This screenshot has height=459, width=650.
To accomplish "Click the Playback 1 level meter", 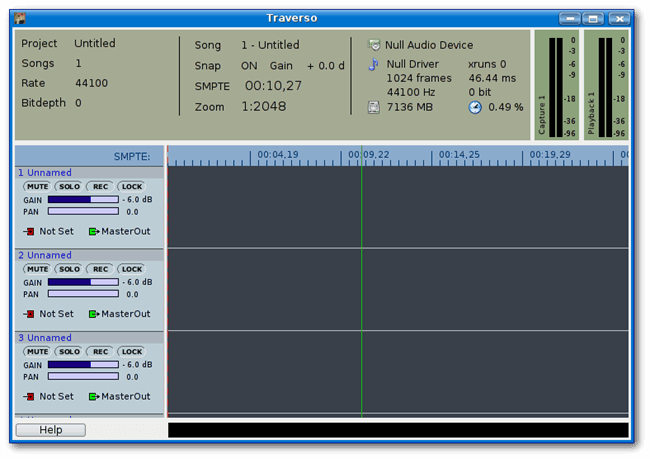I will 605,87.
